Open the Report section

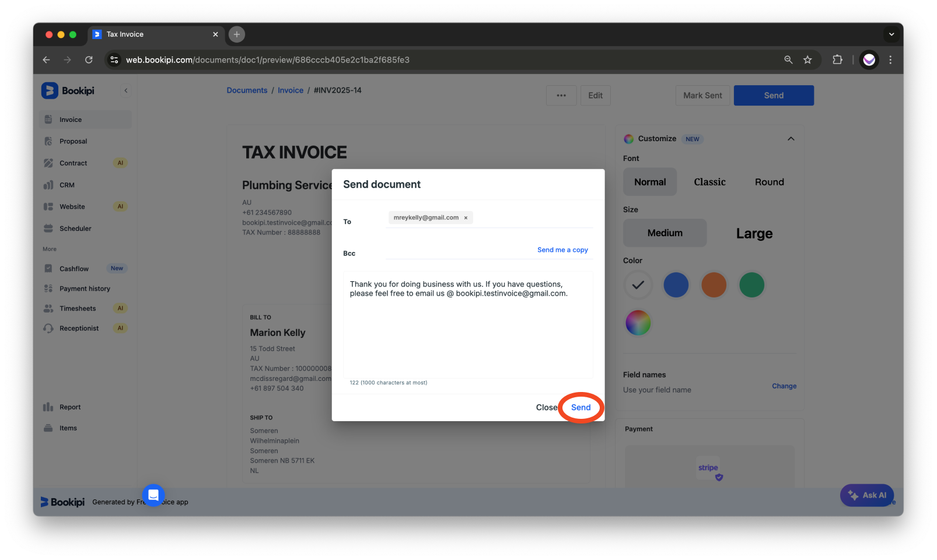pos(69,407)
